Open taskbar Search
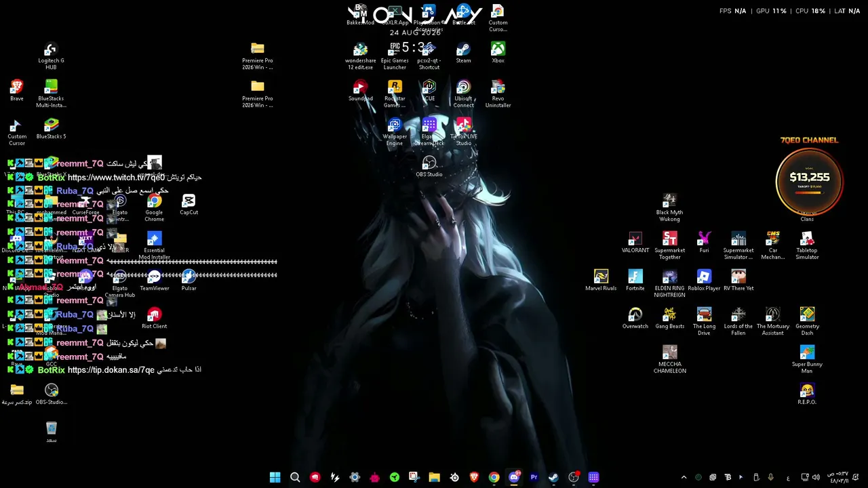Image resolution: width=868 pixels, height=488 pixels. tap(295, 477)
